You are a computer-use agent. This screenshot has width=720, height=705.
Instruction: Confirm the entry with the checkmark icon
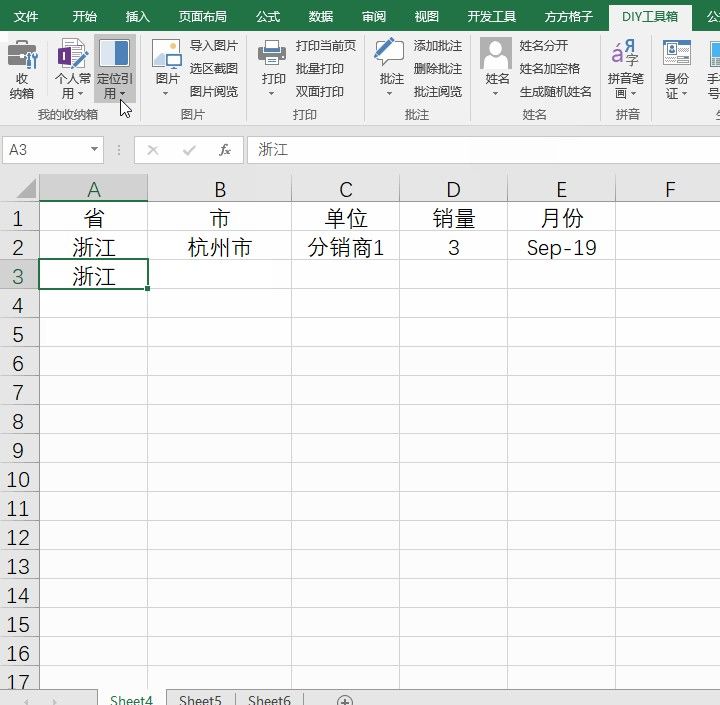coord(189,150)
